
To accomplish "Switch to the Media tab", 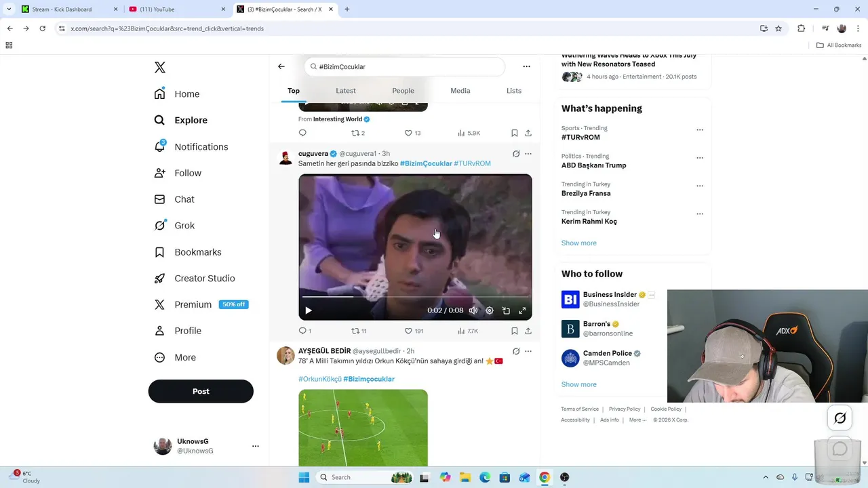I will point(460,91).
